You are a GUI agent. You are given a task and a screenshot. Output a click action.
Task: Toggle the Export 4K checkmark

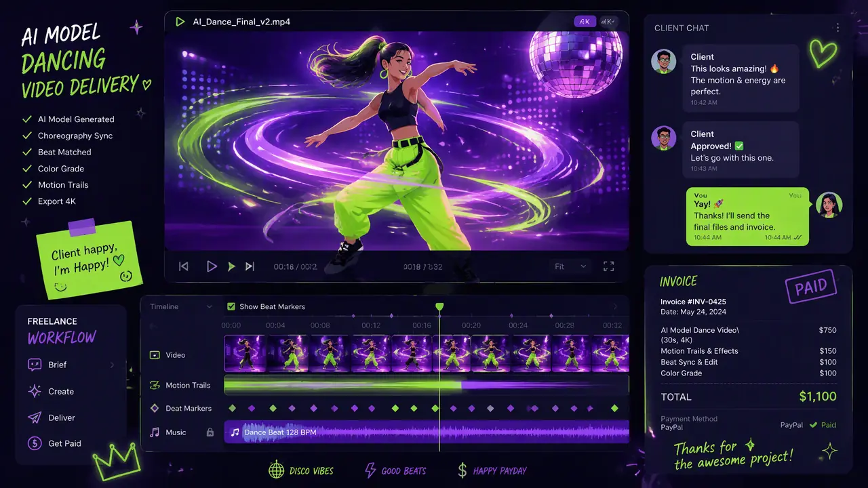coord(27,201)
